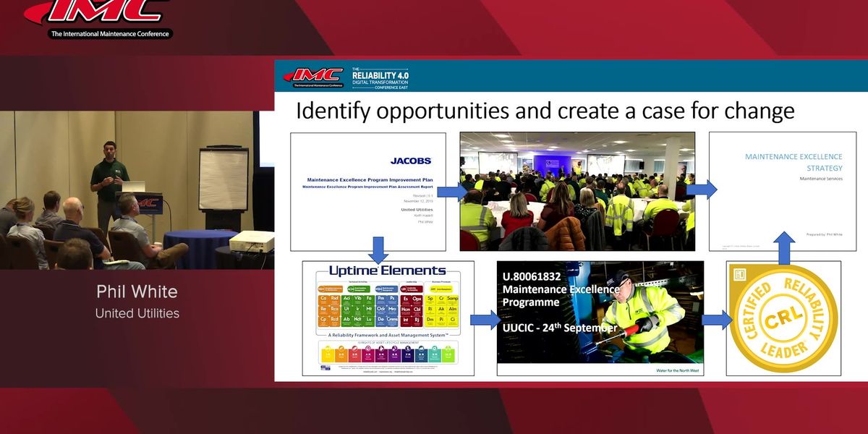The image size is (868, 434).
Task: Select the Vib (Vibration Analysis) element tile
Action: [x=357, y=299]
